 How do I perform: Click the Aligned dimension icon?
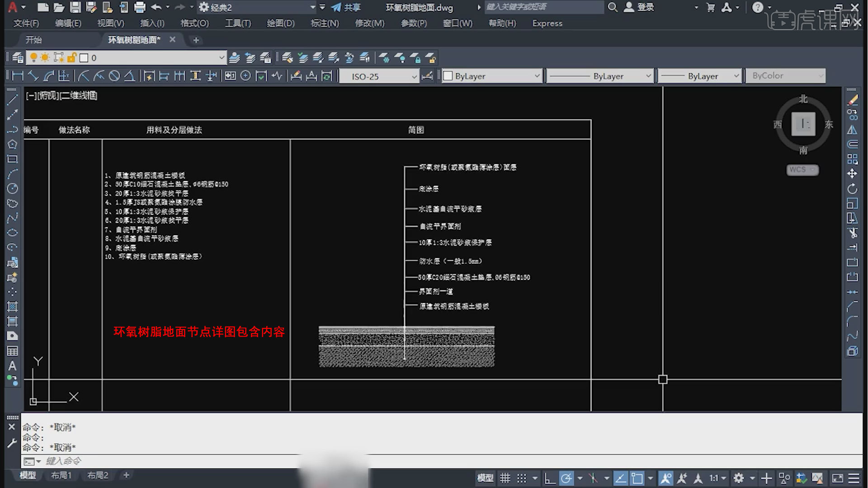click(33, 76)
